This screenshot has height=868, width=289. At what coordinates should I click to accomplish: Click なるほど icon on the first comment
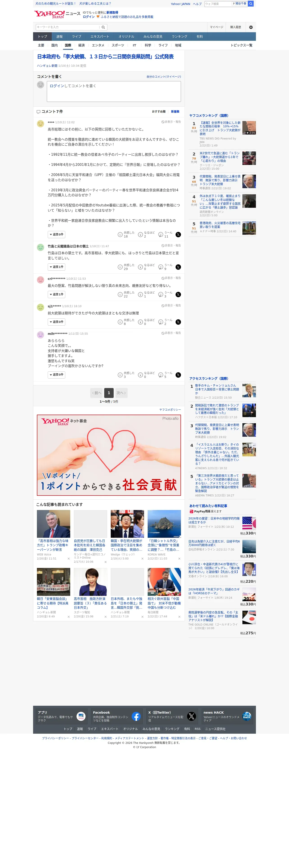pyautogui.click(x=141, y=235)
